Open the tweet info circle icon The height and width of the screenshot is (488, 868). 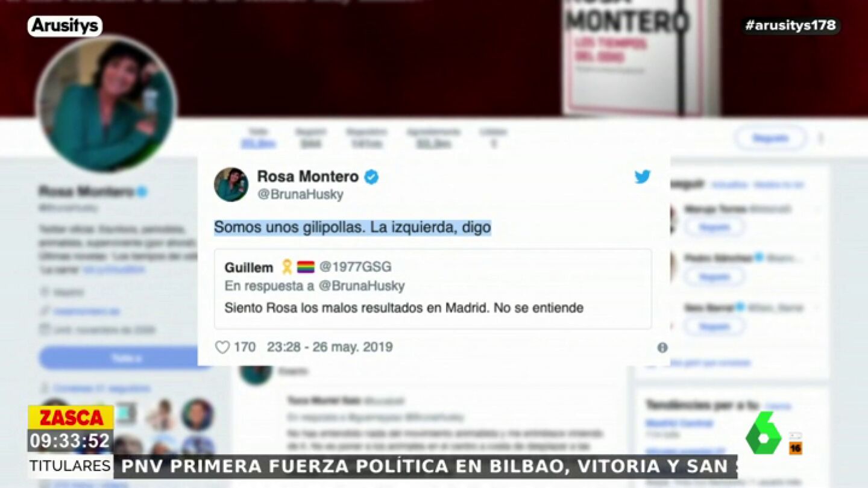point(662,348)
